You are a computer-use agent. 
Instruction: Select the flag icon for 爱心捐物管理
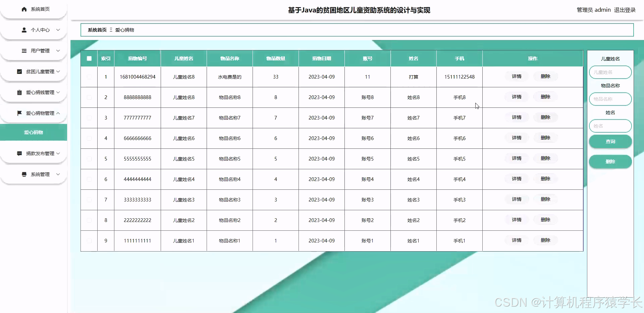point(19,113)
